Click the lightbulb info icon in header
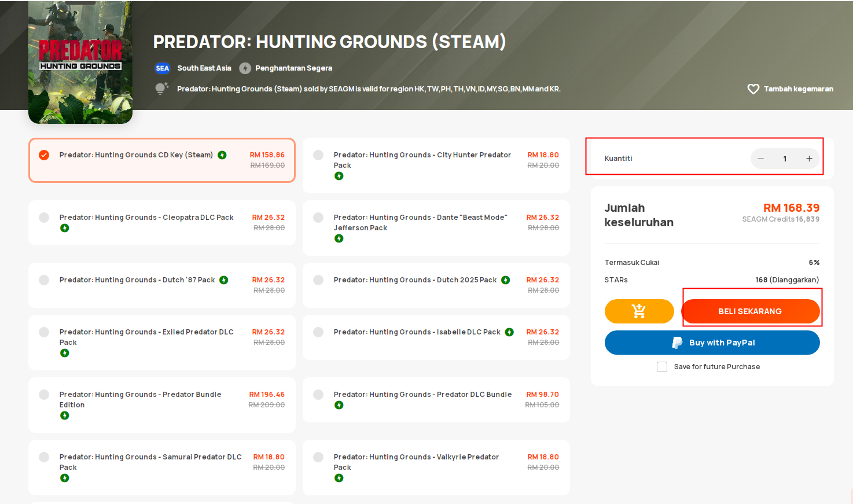This screenshot has height=504, width=853. click(x=161, y=89)
